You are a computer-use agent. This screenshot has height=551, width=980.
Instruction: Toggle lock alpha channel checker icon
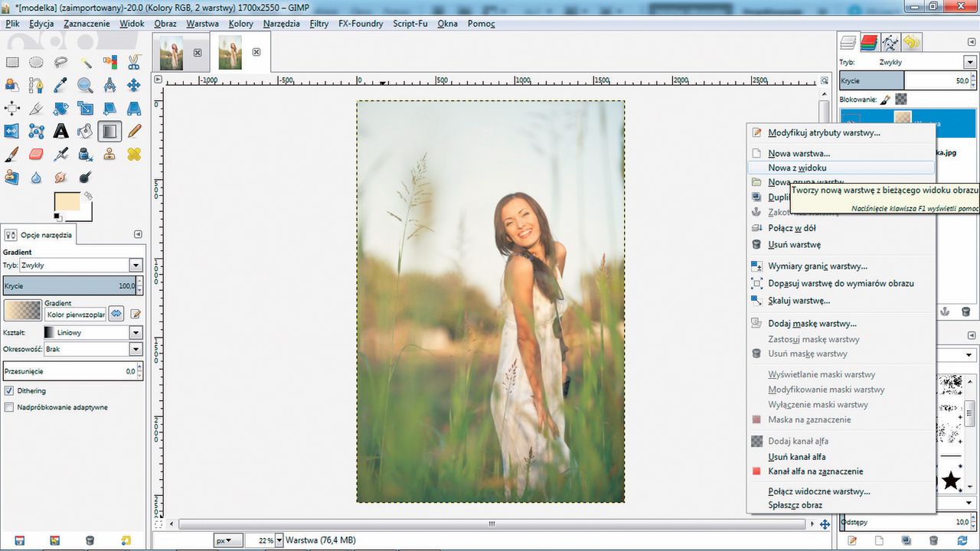[x=901, y=99]
